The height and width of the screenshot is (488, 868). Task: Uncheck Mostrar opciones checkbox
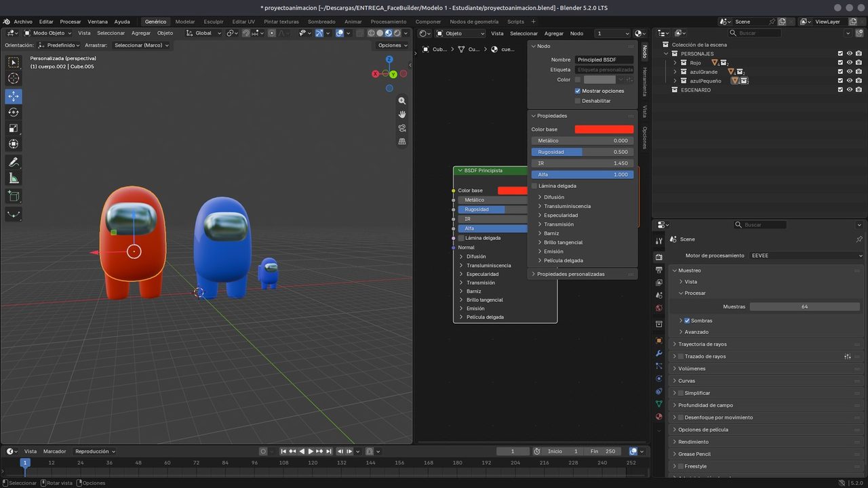coord(578,91)
